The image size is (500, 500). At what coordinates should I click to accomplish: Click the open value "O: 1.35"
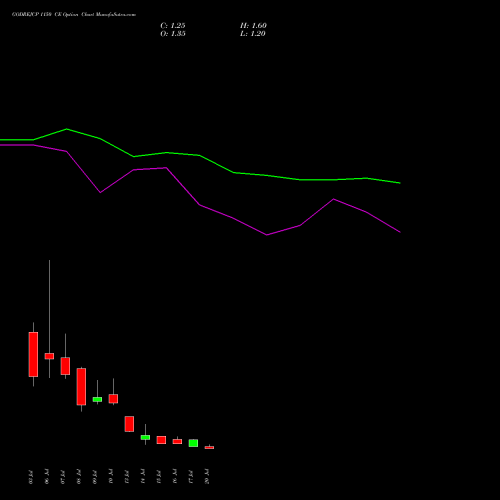173,34
